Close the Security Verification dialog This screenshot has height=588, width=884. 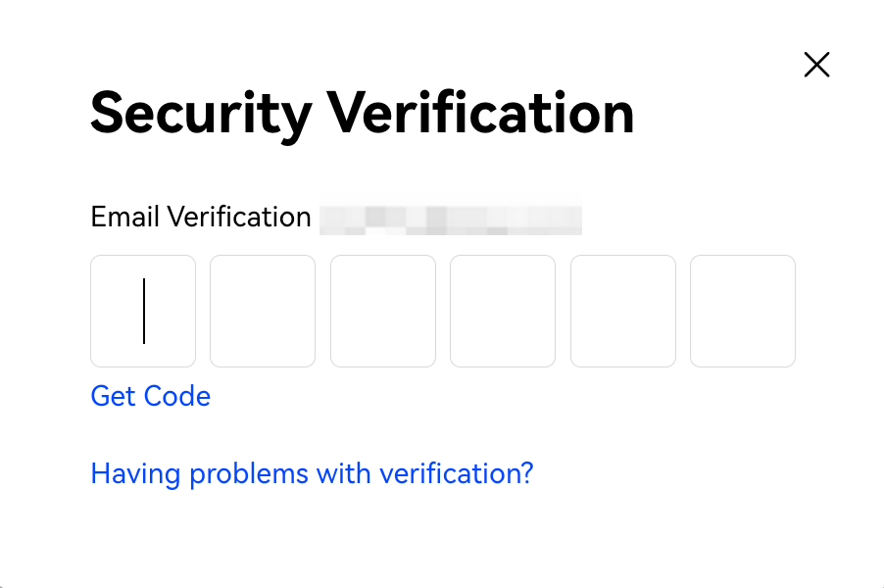tap(816, 65)
